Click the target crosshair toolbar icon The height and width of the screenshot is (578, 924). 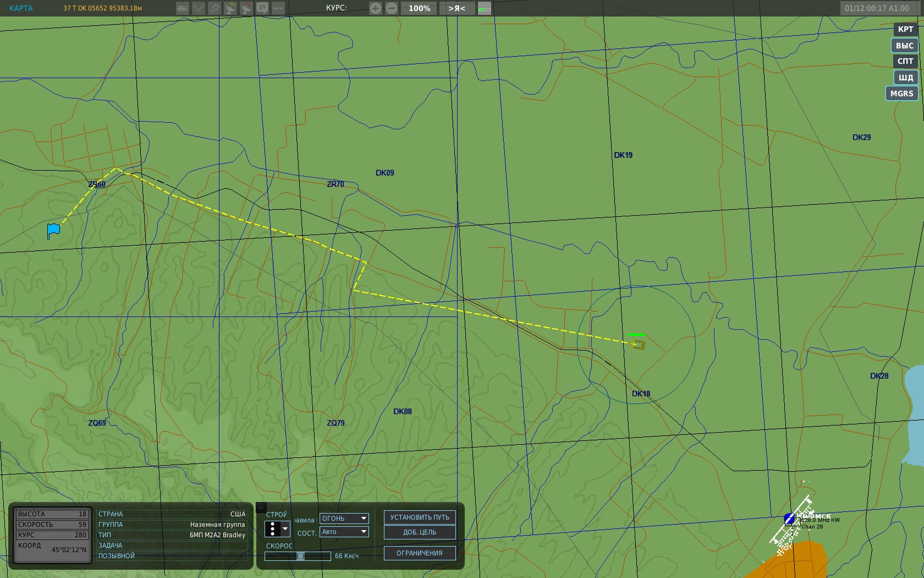click(x=215, y=8)
